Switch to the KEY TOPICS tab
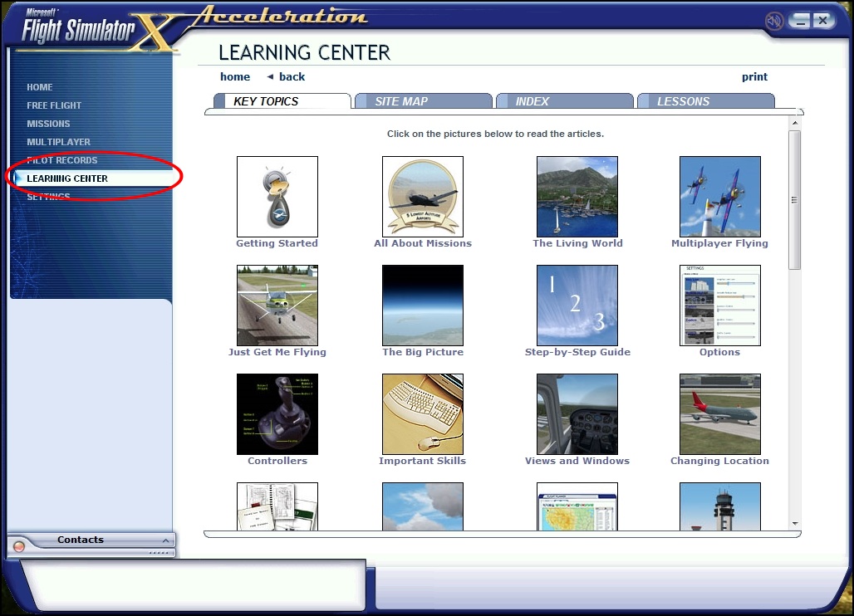This screenshot has height=616, width=854. 282,101
